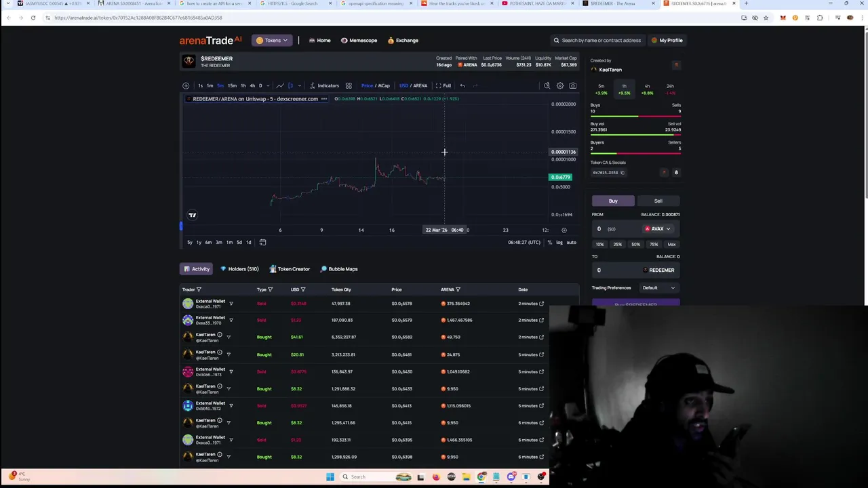The width and height of the screenshot is (868, 488).
Task: Switch to the Activity tab
Action: point(197,269)
